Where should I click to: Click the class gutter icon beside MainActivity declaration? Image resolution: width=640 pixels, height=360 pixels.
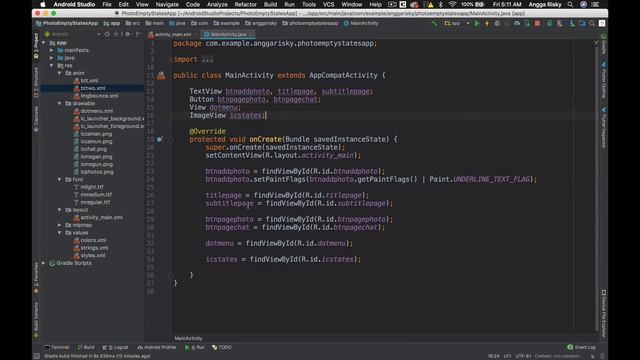click(161, 76)
